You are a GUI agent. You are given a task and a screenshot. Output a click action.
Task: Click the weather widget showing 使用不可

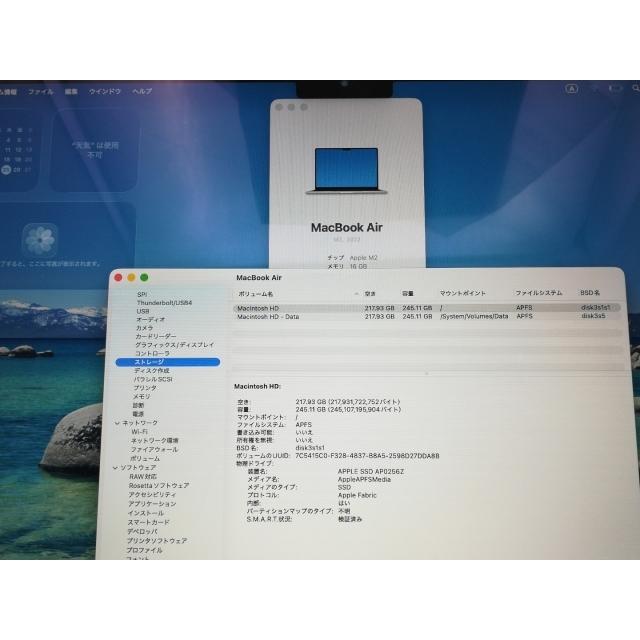click(x=95, y=150)
